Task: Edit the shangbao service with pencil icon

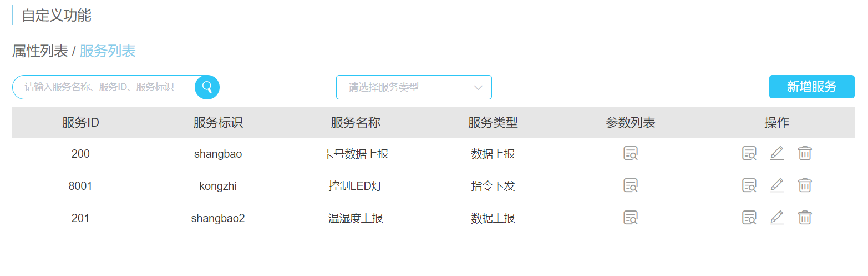Action: [x=777, y=154]
